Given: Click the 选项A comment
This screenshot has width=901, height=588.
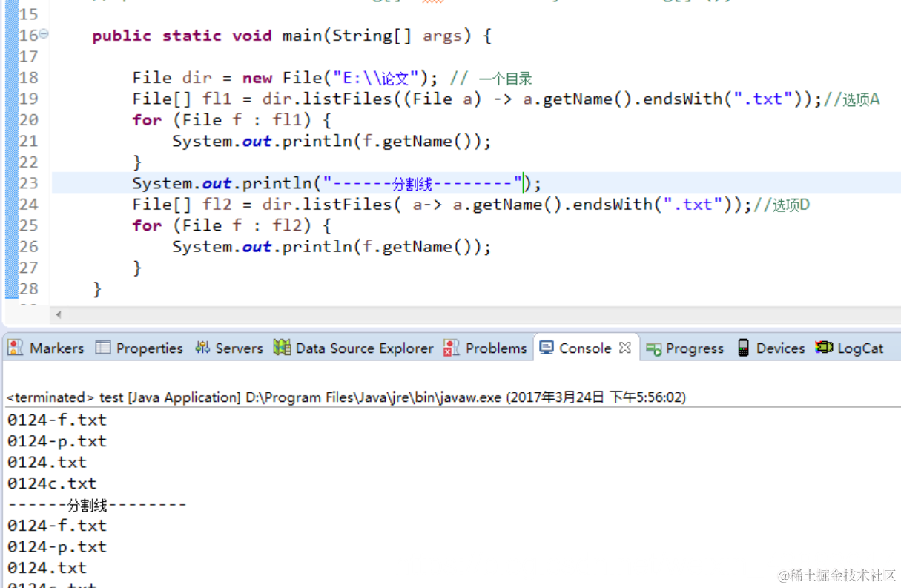Looking at the screenshot, I should (851, 99).
